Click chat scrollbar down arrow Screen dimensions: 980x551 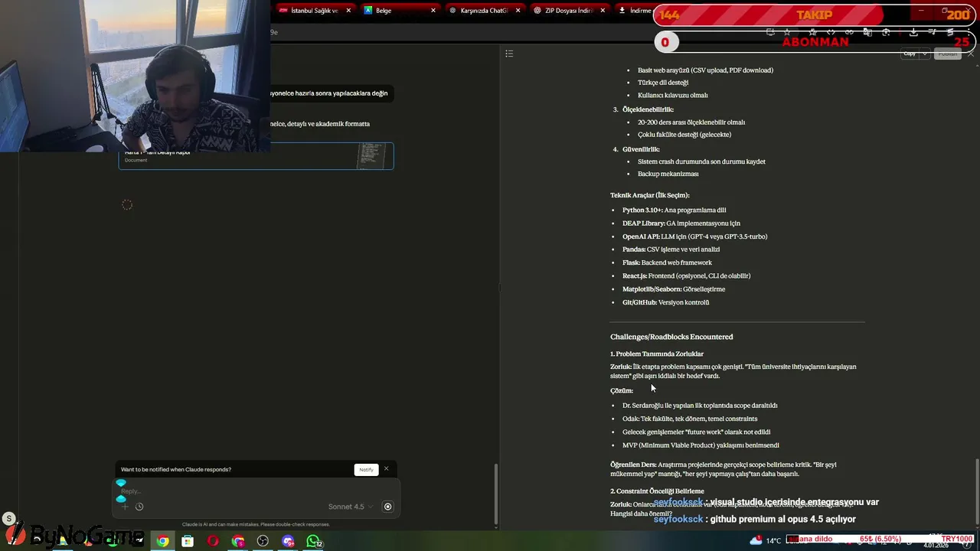pyautogui.click(x=495, y=527)
